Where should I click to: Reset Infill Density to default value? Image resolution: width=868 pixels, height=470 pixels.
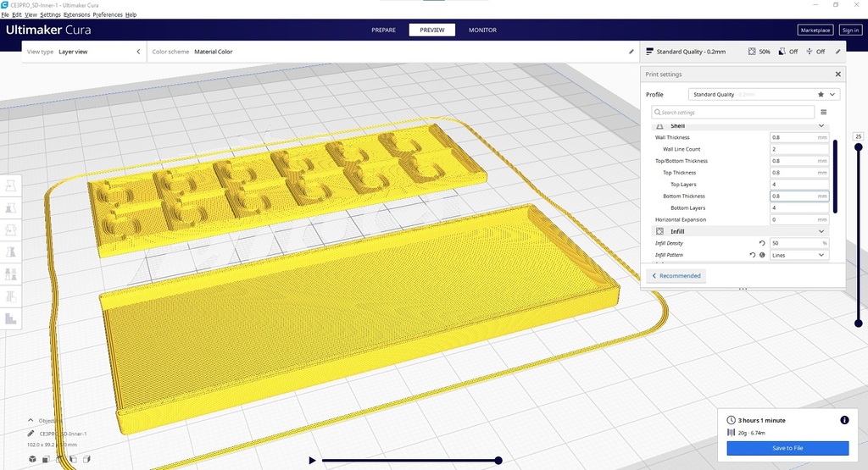coord(762,243)
